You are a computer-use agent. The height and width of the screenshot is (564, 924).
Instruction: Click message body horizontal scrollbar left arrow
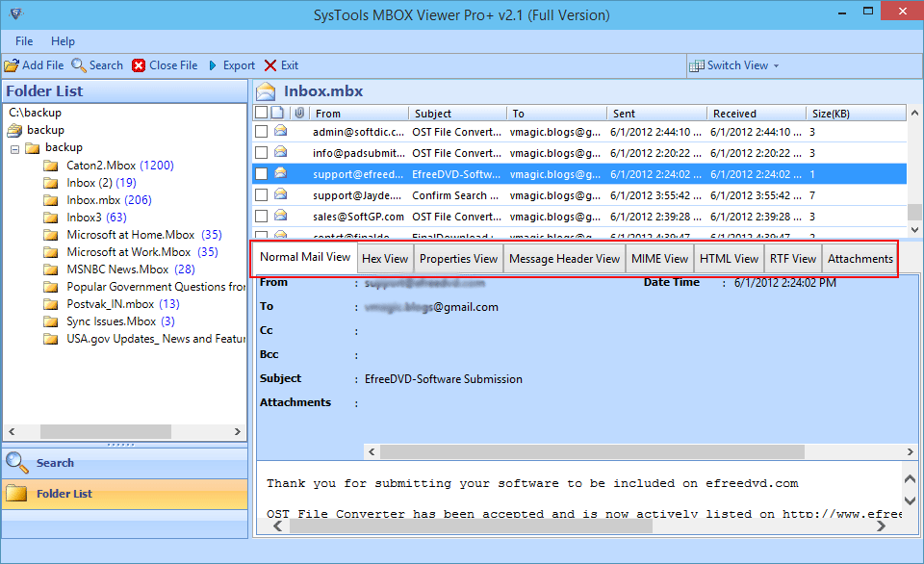point(278,526)
